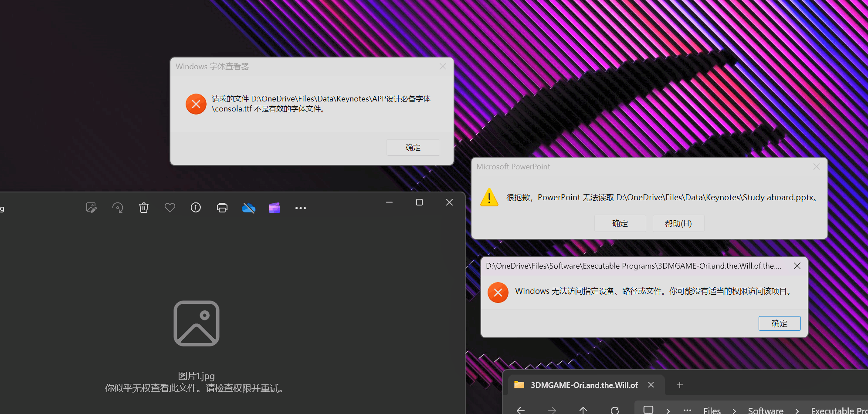Navigate to Software in the breadcrumb

tap(766, 410)
